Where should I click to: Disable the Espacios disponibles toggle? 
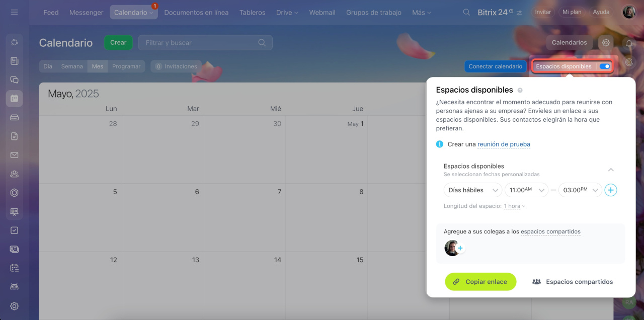click(604, 66)
